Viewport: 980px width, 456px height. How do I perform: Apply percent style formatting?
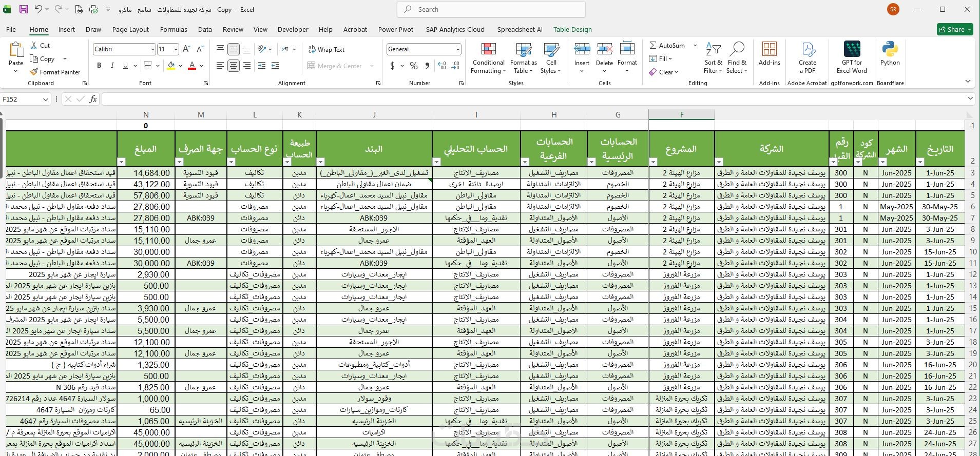[414, 66]
